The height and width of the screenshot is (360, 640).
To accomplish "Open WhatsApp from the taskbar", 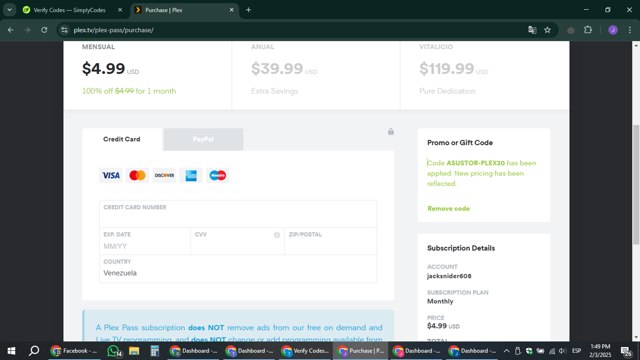I will coord(114,351).
